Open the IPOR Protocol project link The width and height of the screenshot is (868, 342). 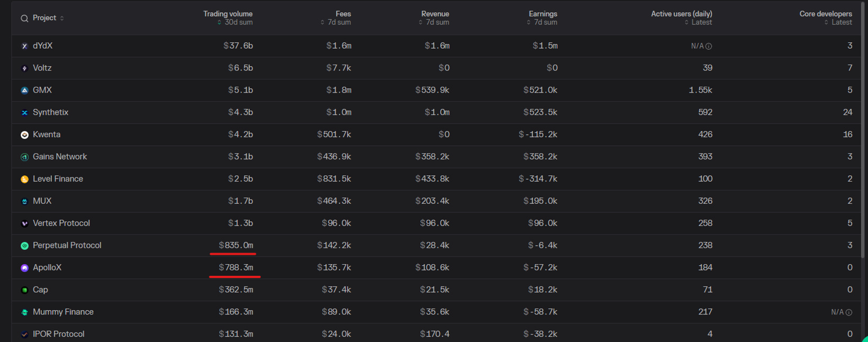click(58, 335)
